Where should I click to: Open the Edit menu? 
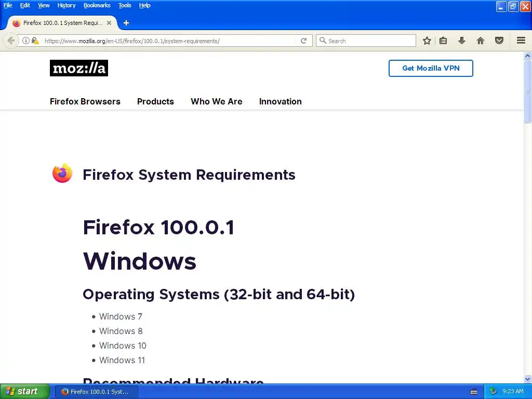25,5
